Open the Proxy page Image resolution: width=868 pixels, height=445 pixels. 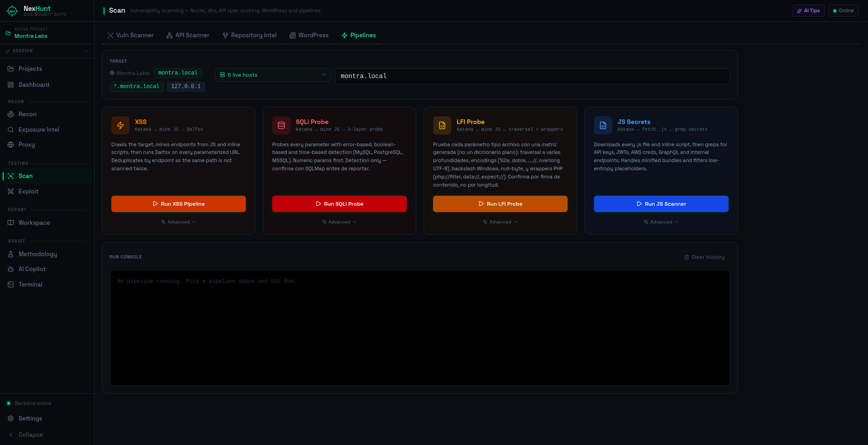tap(47, 144)
